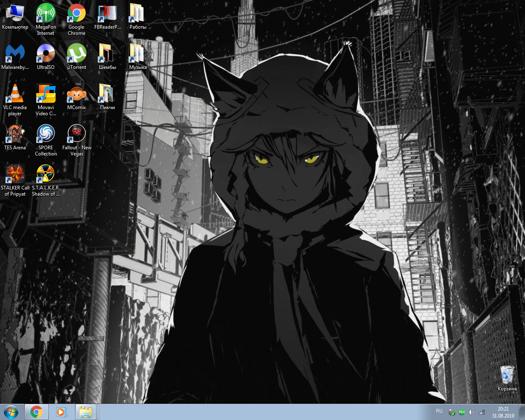Select the µTorrent desktop shortcut

[x=76, y=57]
